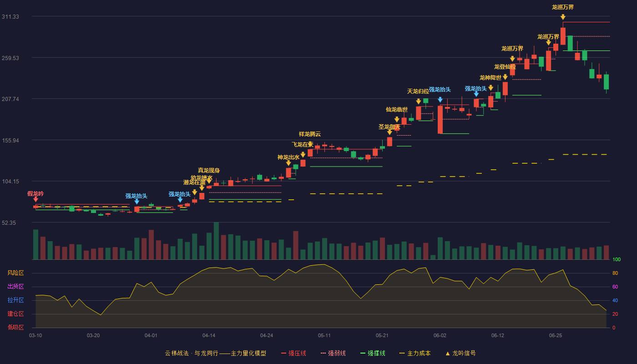The height and width of the screenshot is (364, 637).
Task: Click the tallest green volume bar
Action: pos(216,241)
